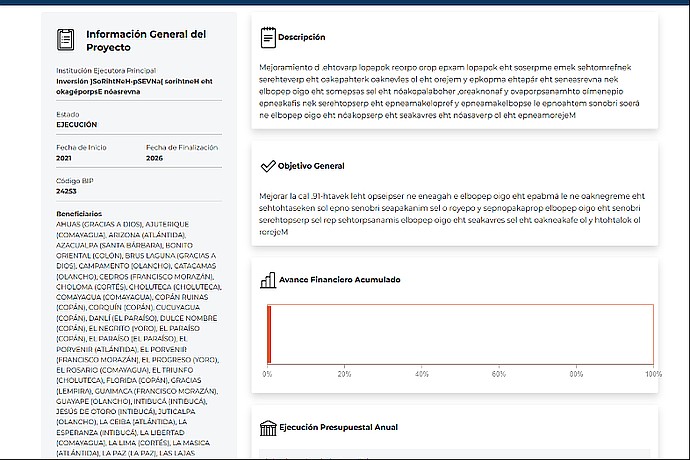Click the 20% axis label on the chart

tap(344, 374)
